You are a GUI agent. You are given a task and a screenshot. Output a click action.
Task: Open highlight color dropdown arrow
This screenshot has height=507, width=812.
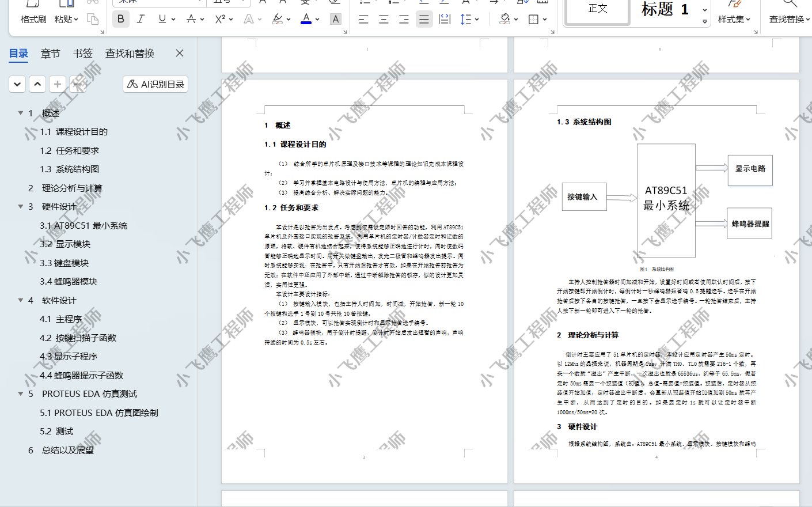[x=288, y=20]
